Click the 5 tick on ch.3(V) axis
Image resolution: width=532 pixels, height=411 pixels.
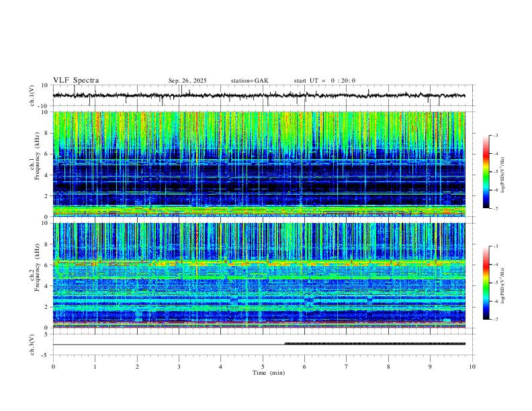[x=46, y=334]
